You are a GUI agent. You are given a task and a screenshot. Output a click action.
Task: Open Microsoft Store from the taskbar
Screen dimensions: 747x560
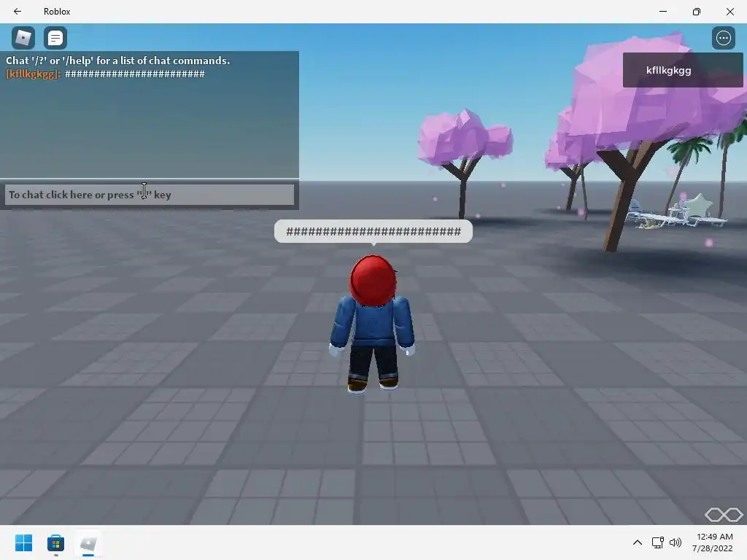click(x=55, y=542)
